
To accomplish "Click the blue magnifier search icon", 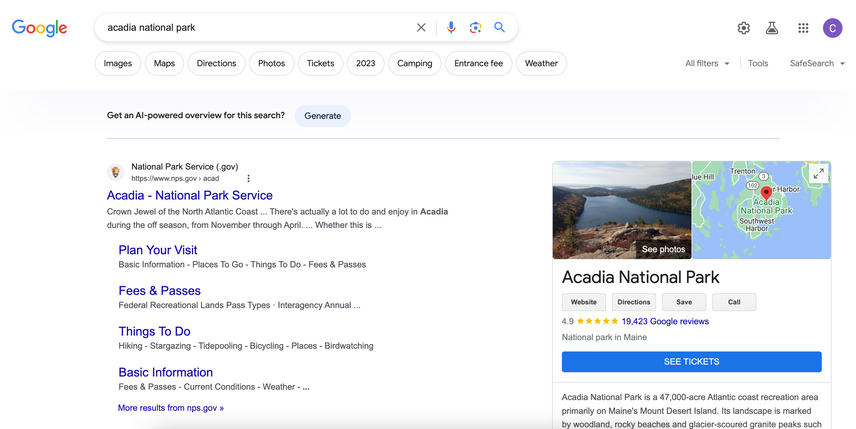I will click(x=500, y=27).
